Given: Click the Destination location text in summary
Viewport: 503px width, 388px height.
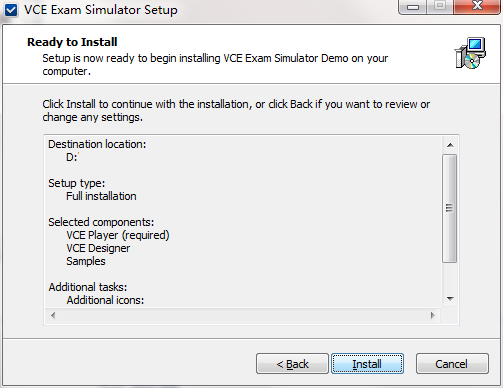Looking at the screenshot, I should pyautogui.click(x=97, y=144).
